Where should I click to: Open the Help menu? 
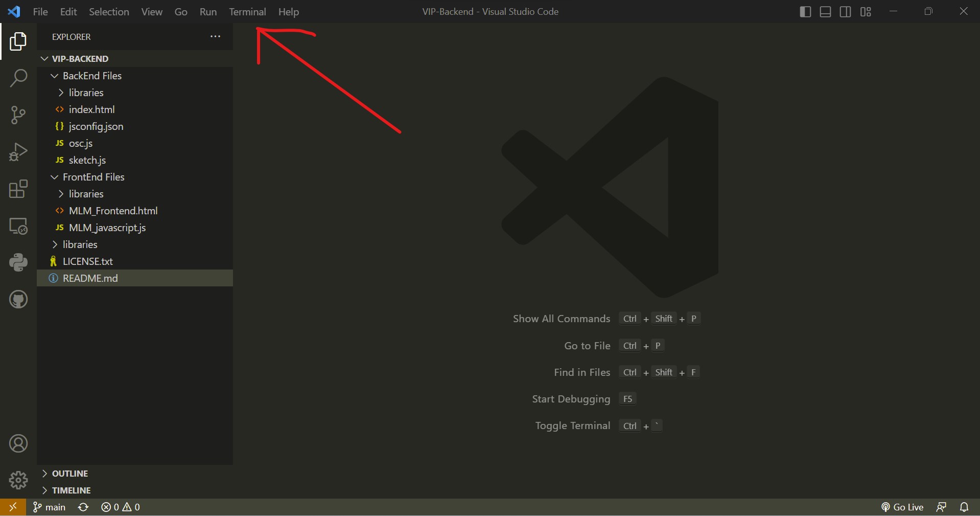pyautogui.click(x=289, y=12)
